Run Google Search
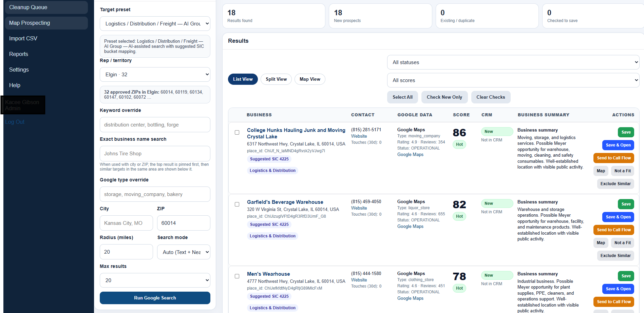The width and height of the screenshot is (644, 313). click(155, 298)
